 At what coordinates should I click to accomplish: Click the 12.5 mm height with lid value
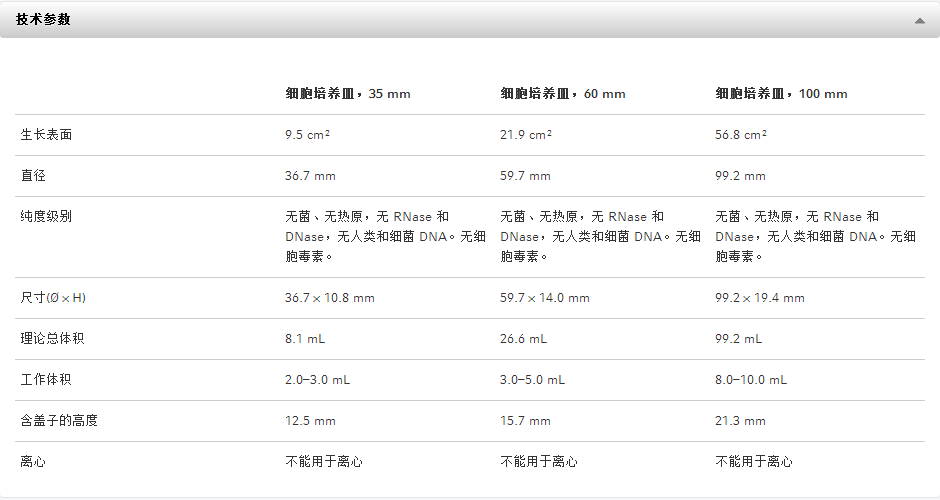(310, 421)
